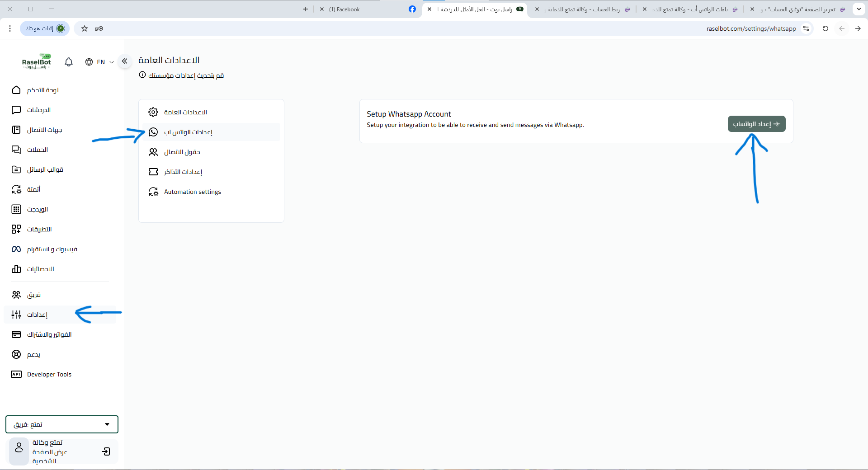
Task: Open browser tab search dropdown chevron
Action: click(x=859, y=9)
